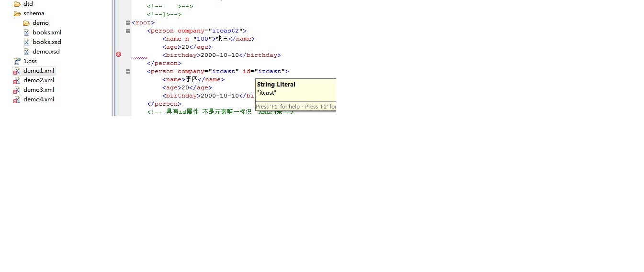Click the schema folder icon
Image resolution: width=644 pixels, height=272 pixels.
coord(17,13)
